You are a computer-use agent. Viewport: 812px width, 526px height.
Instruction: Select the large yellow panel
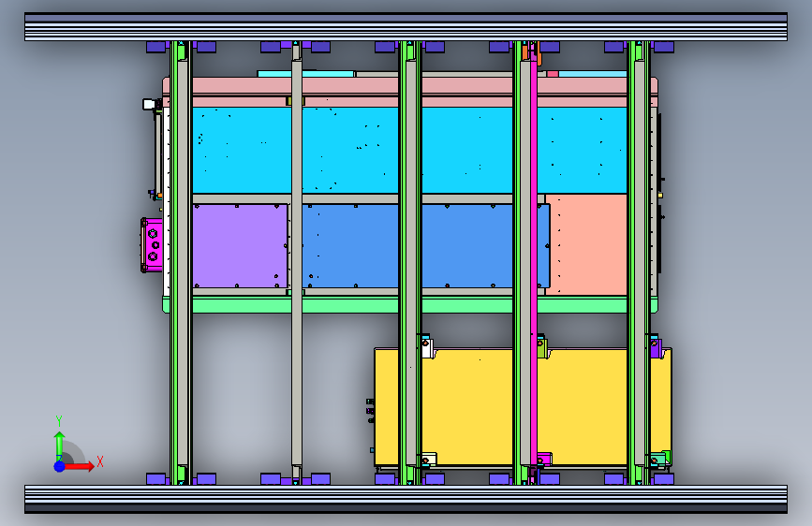coord(468,407)
